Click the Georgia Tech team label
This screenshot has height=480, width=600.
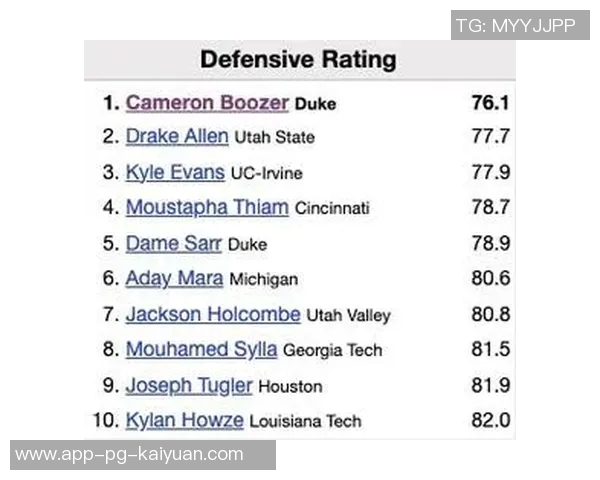point(332,351)
